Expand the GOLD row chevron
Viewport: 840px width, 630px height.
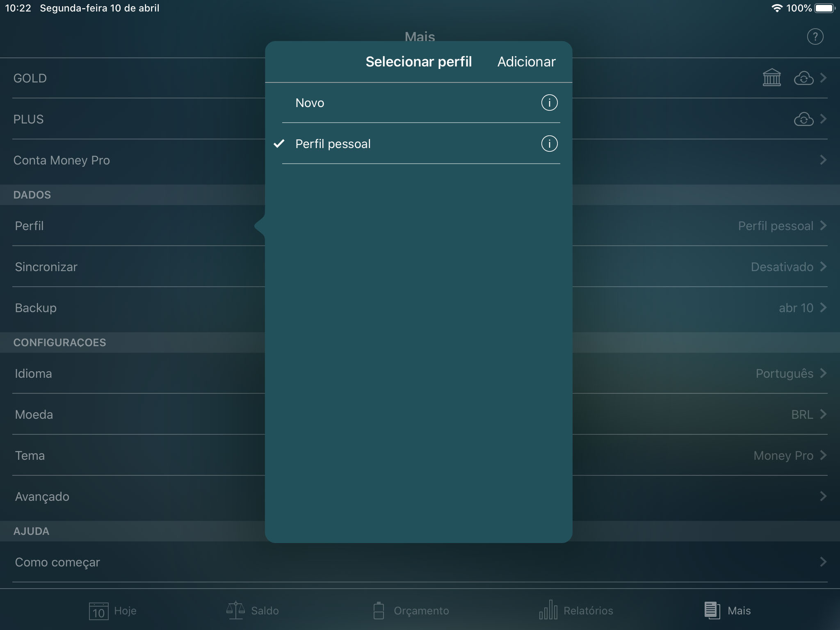[823, 78]
